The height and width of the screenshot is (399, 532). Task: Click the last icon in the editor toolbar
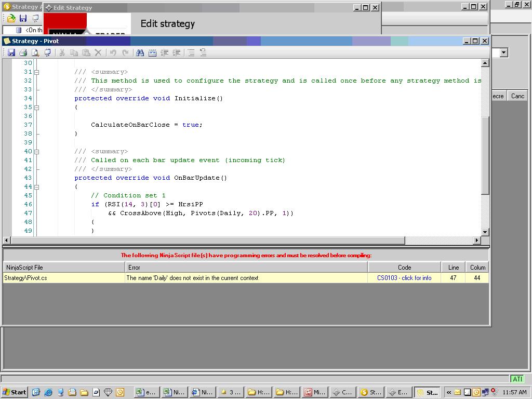click(x=203, y=52)
